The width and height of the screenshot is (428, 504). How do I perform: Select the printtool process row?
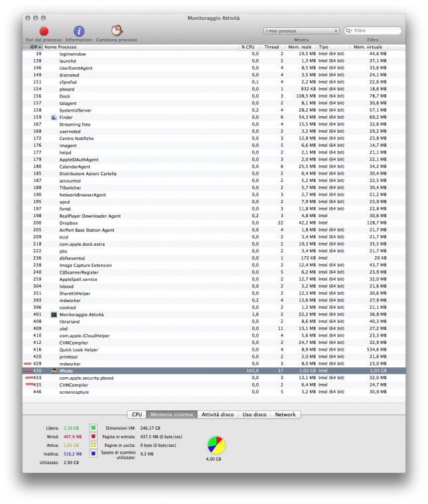coord(214,357)
